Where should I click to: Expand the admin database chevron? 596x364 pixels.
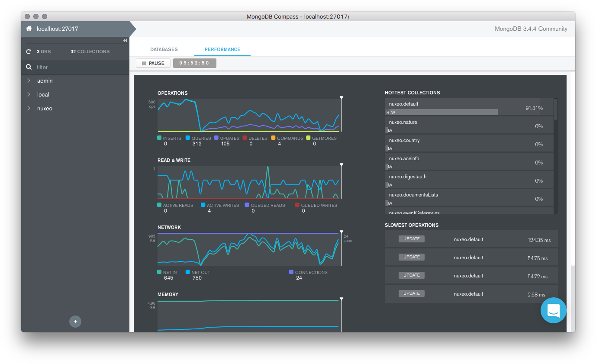point(29,81)
